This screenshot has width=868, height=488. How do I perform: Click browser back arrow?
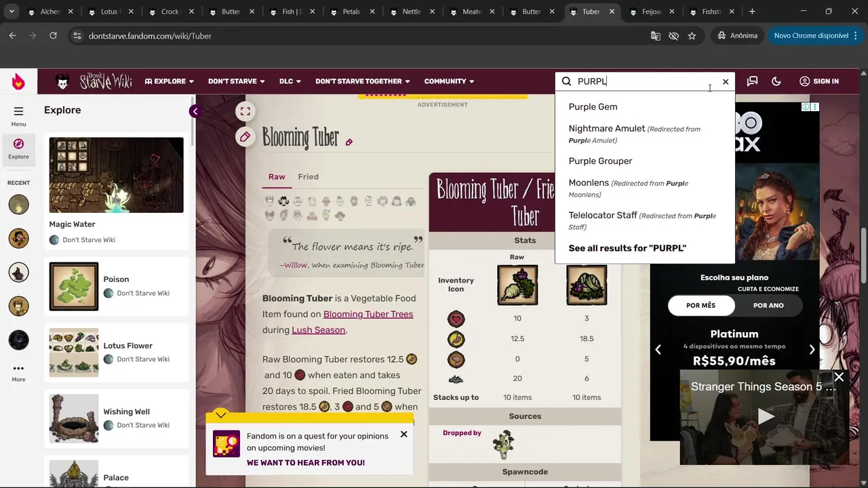pos(12,35)
